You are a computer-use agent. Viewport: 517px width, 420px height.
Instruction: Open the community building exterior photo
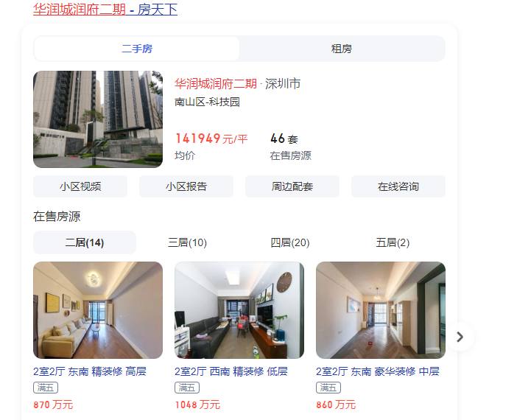[98, 119]
